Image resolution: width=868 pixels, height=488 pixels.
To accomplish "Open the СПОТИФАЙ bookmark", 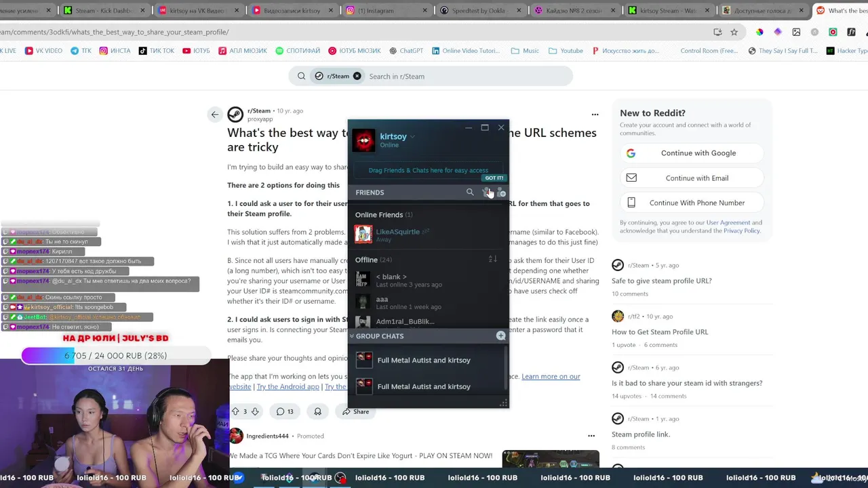I will (x=298, y=51).
